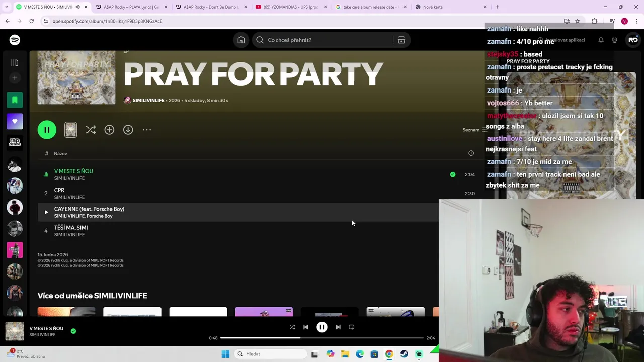Viewport: 644px width, 362px height.
Task: Toggle the now playing liked checkmark
Action: click(x=73, y=331)
